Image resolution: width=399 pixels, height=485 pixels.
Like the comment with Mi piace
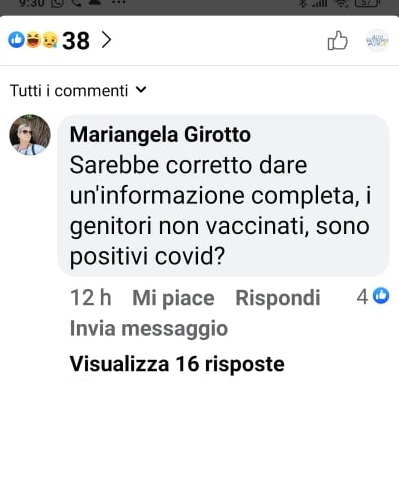pos(173,298)
